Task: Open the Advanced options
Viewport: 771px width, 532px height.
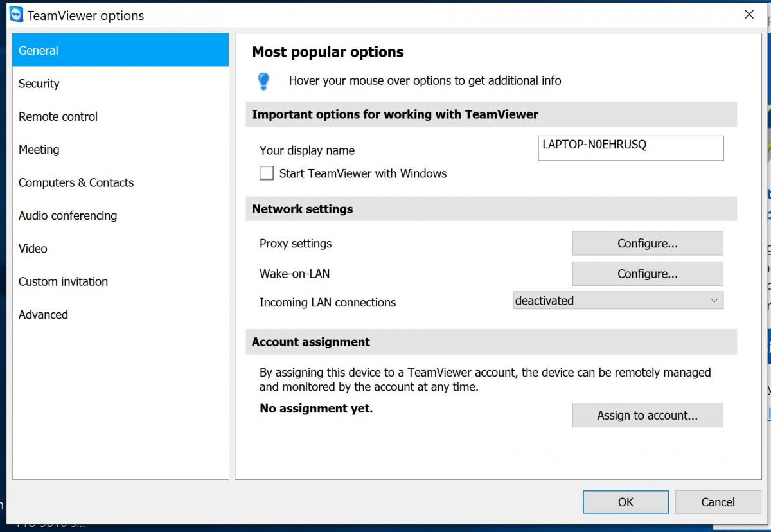Action: [x=121, y=314]
